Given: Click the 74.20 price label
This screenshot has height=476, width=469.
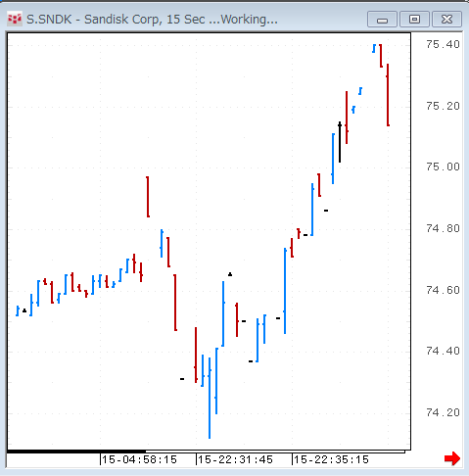Looking at the screenshot, I should 443,412.
